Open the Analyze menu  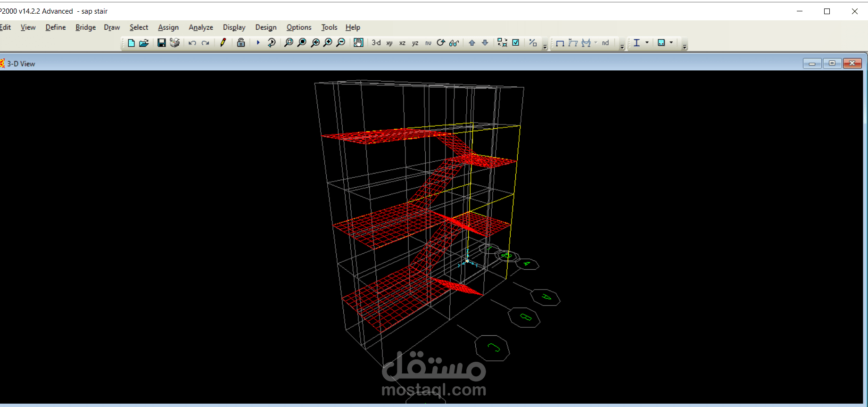coord(201,27)
